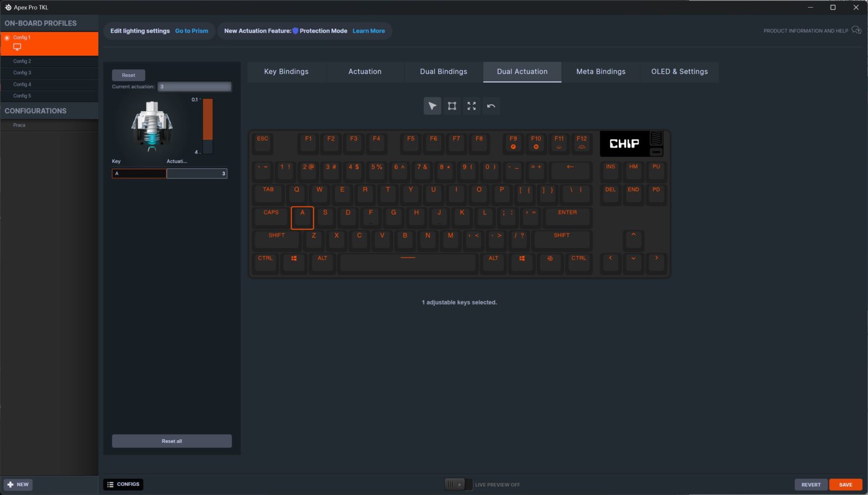Viewport: 868px width, 495px height.
Task: Select the arrow pointer selection tool
Action: click(x=432, y=106)
